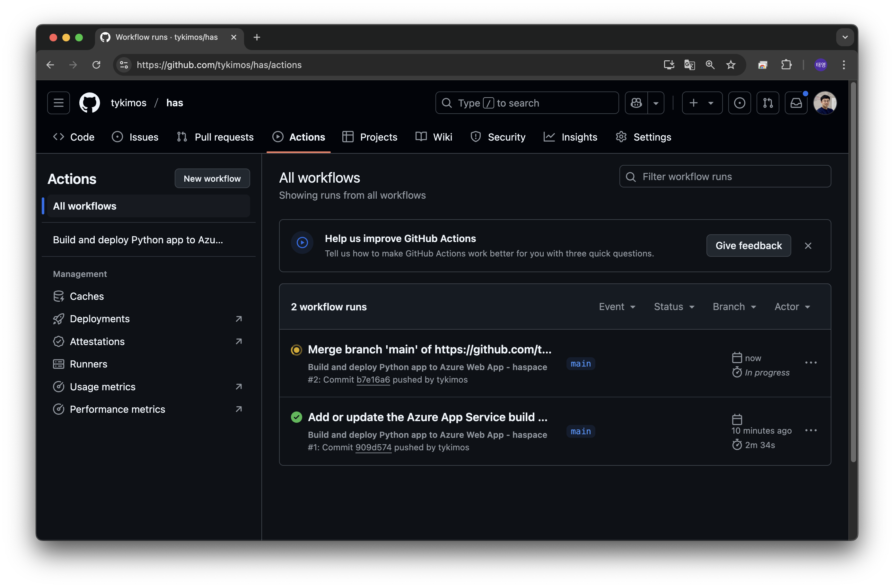Bookmark this page with the star icon
Viewport: 894px width, 588px height.
click(x=731, y=65)
